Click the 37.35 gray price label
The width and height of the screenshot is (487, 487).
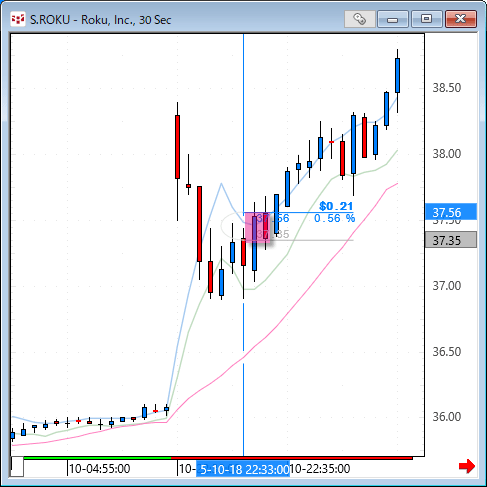451,240
